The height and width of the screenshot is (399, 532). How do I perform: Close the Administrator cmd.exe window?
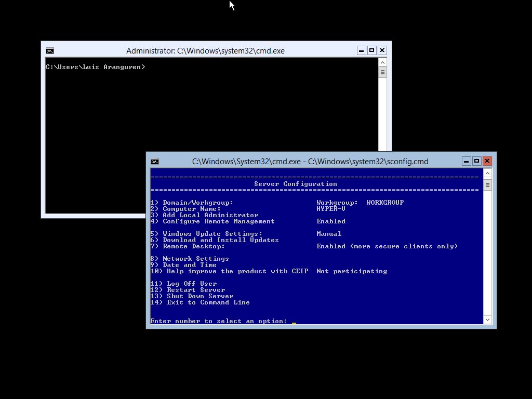point(382,50)
